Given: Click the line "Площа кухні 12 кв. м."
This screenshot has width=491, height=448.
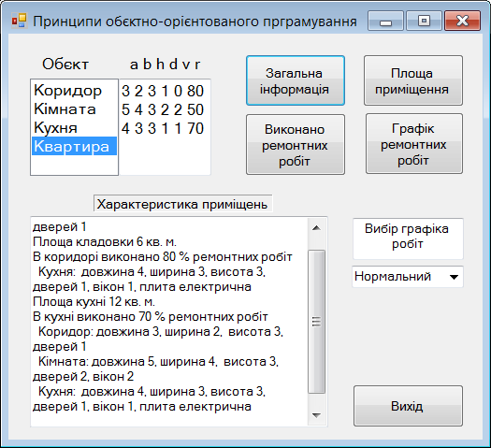Looking at the screenshot, I should [x=94, y=301].
